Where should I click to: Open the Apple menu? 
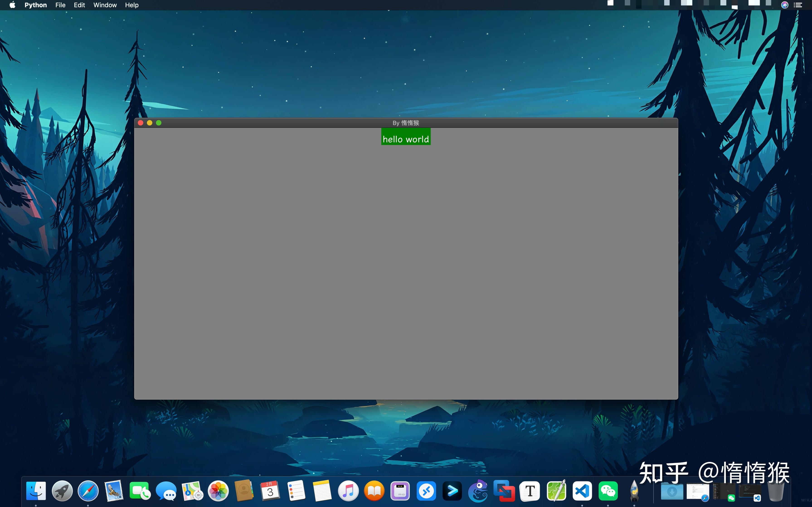12,5
